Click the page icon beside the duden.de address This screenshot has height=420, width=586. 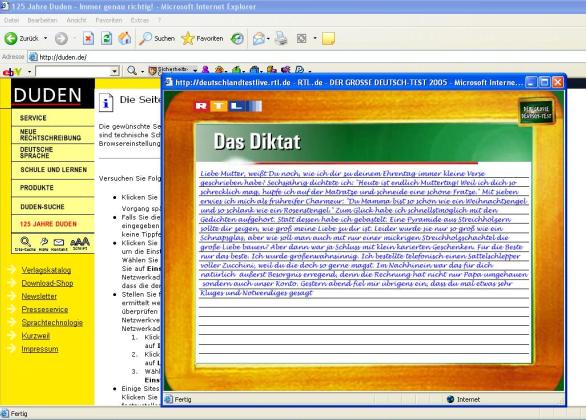click(x=33, y=57)
